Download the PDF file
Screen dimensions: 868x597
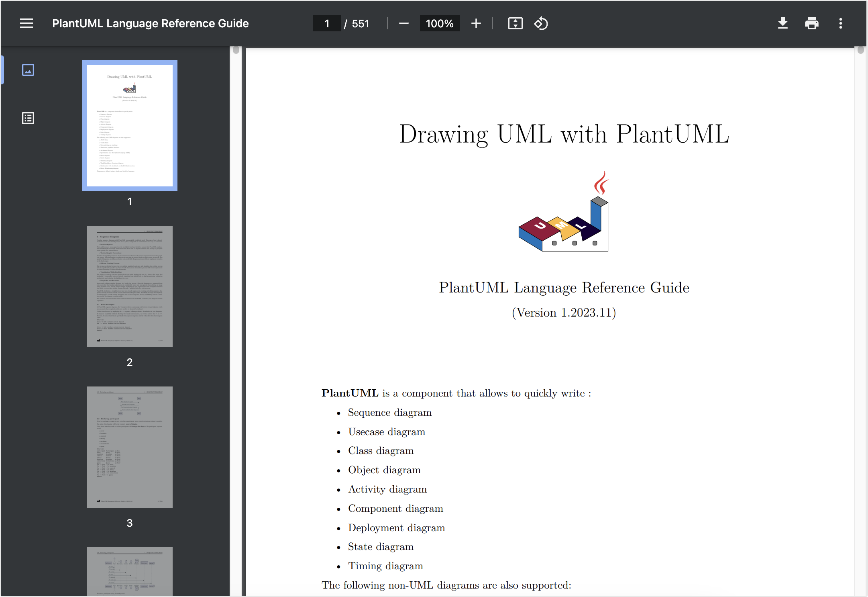(782, 24)
